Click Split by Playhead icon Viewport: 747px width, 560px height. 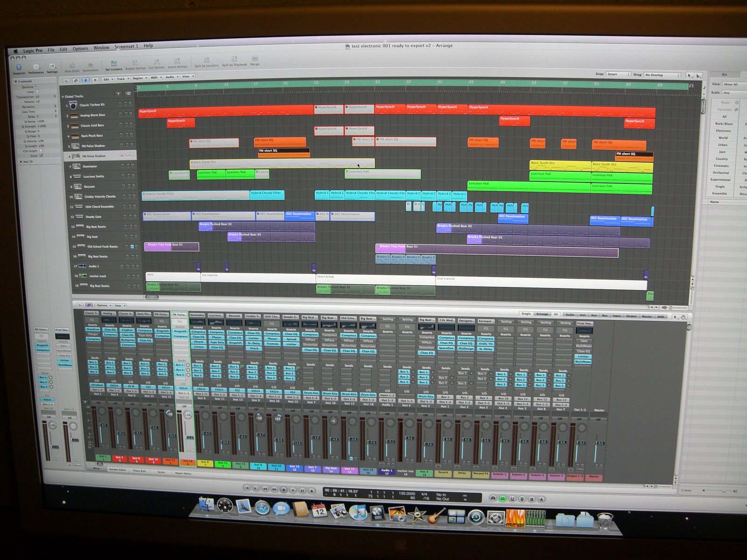[234, 61]
